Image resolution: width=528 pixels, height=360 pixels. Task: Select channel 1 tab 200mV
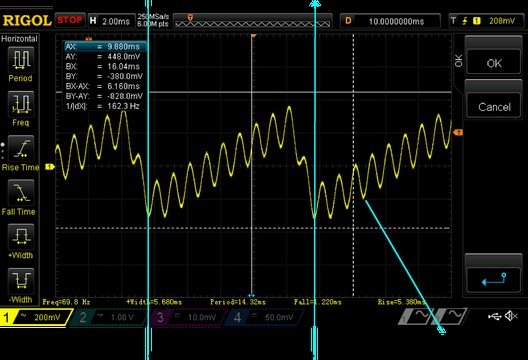[35, 317]
